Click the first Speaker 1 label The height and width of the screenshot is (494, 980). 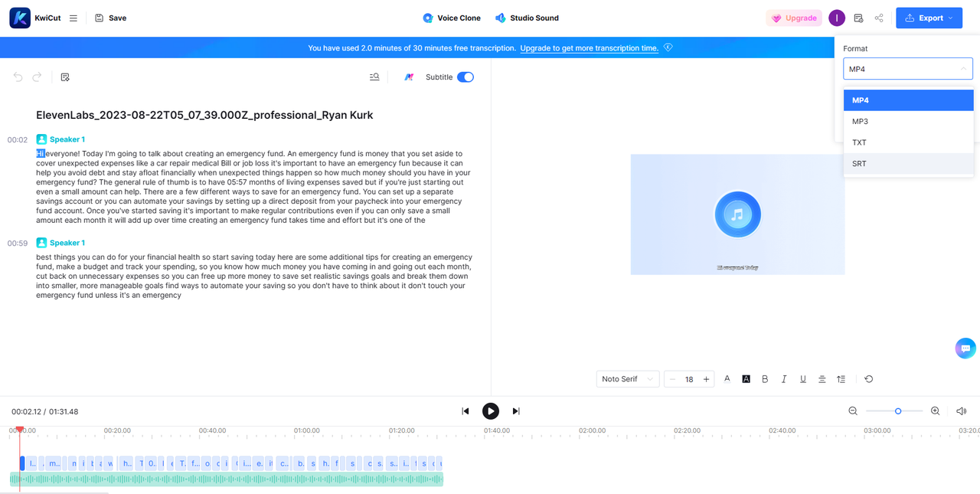point(67,139)
